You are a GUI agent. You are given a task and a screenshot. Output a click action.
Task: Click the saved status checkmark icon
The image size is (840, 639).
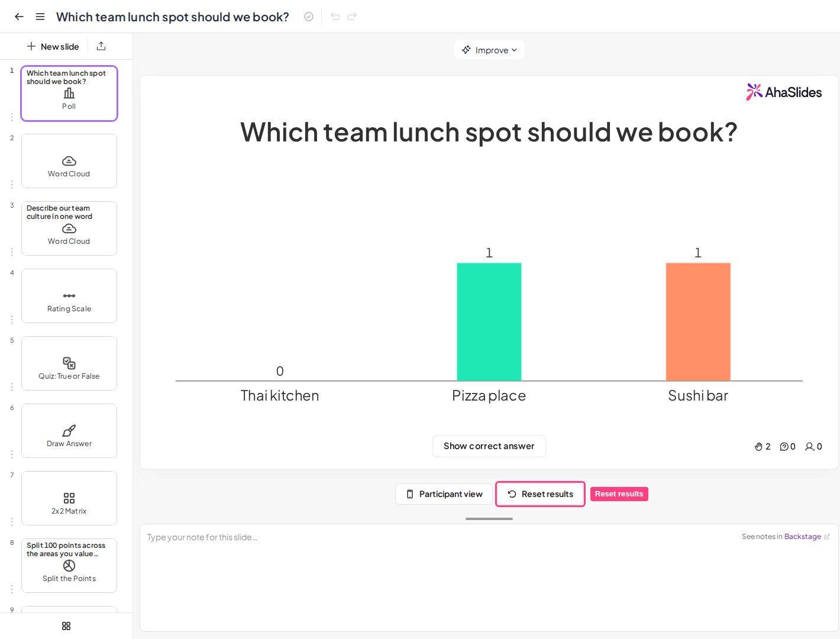(x=309, y=17)
